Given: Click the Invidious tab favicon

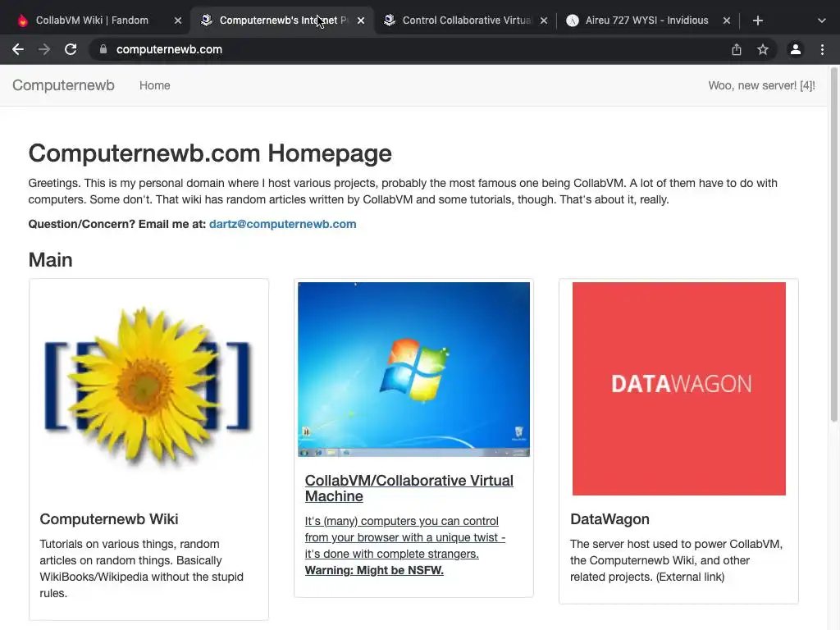Looking at the screenshot, I should pos(572,21).
